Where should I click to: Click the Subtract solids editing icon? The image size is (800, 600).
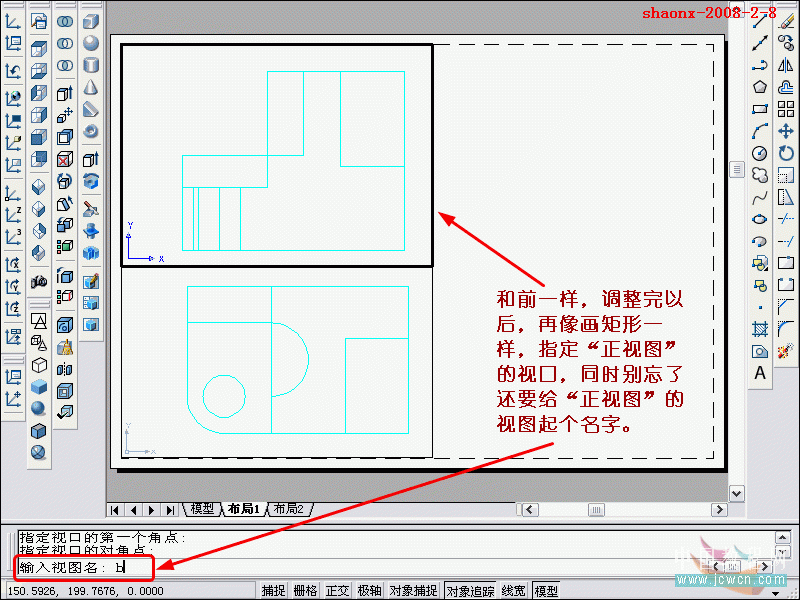[65, 43]
